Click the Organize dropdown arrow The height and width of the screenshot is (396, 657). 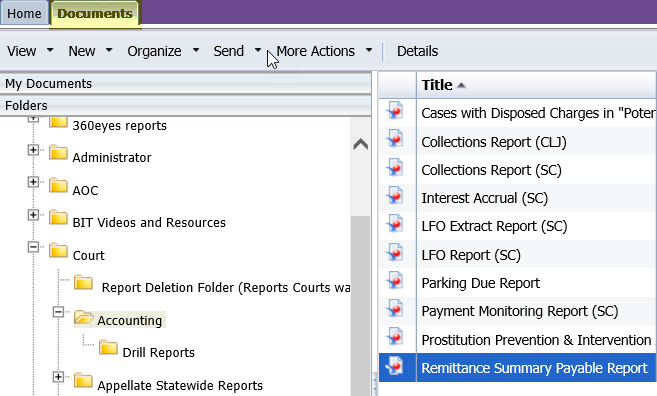click(x=196, y=50)
